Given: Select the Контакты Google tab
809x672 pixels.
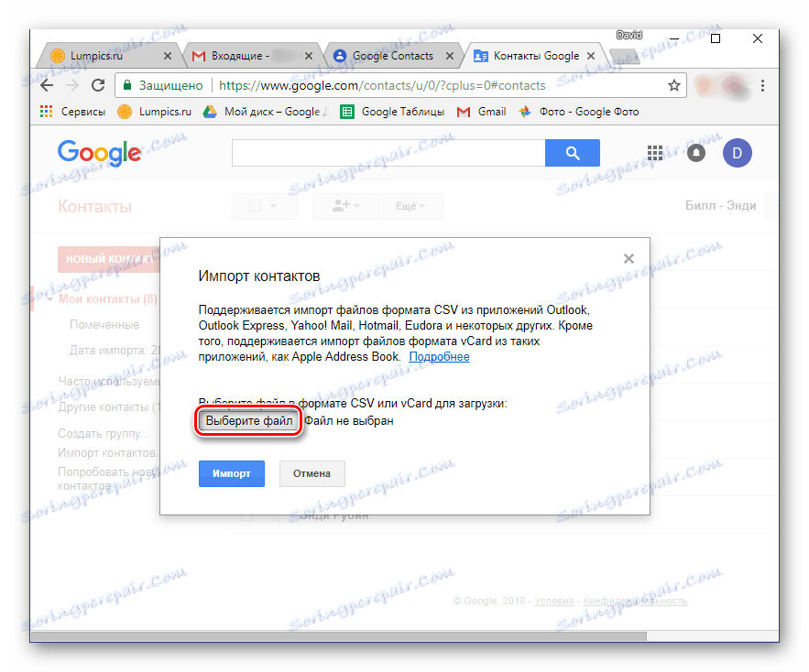Looking at the screenshot, I should pyautogui.click(x=536, y=56).
